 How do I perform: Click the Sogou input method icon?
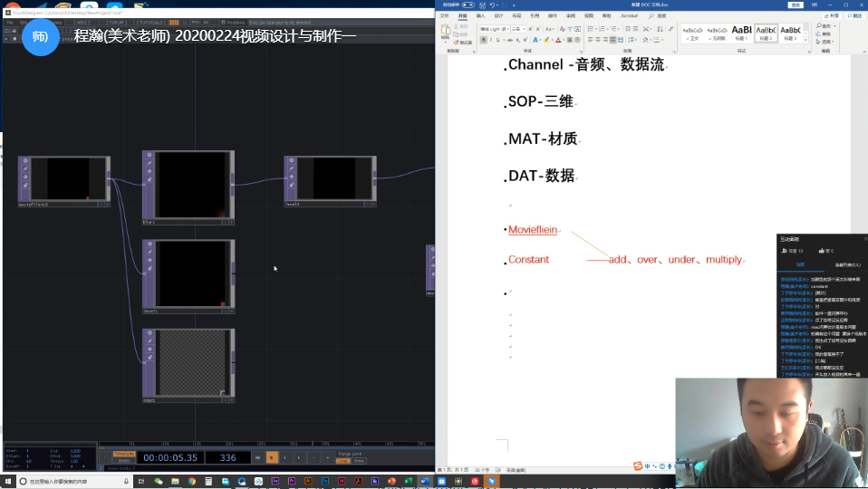coord(638,466)
